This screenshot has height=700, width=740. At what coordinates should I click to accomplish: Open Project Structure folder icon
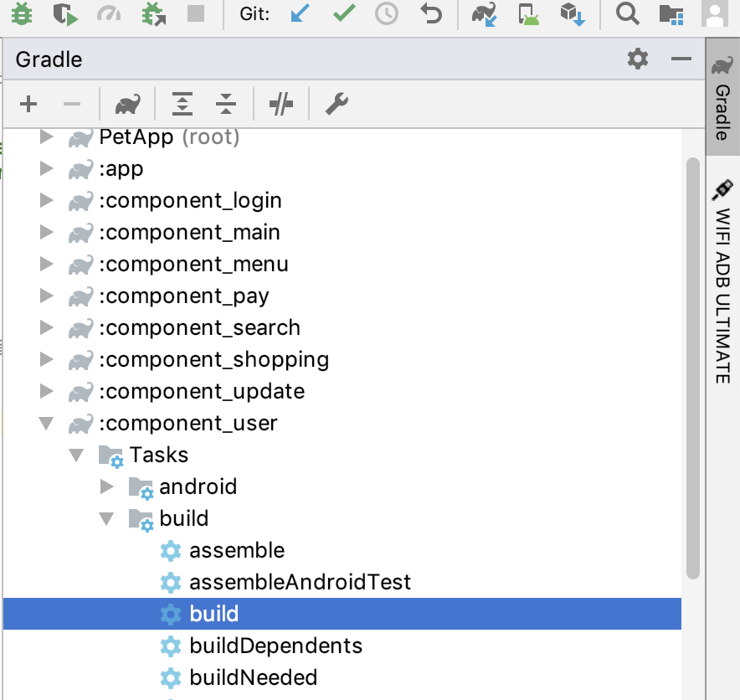[x=671, y=14]
